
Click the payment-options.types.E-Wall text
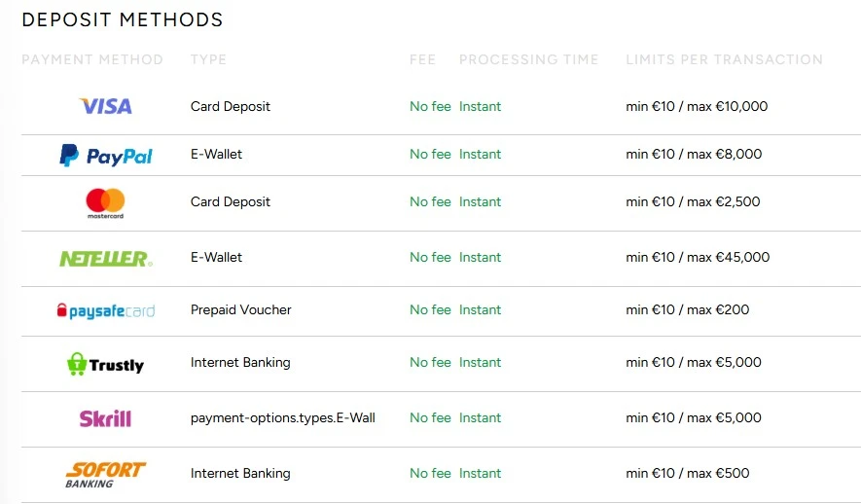tap(282, 417)
